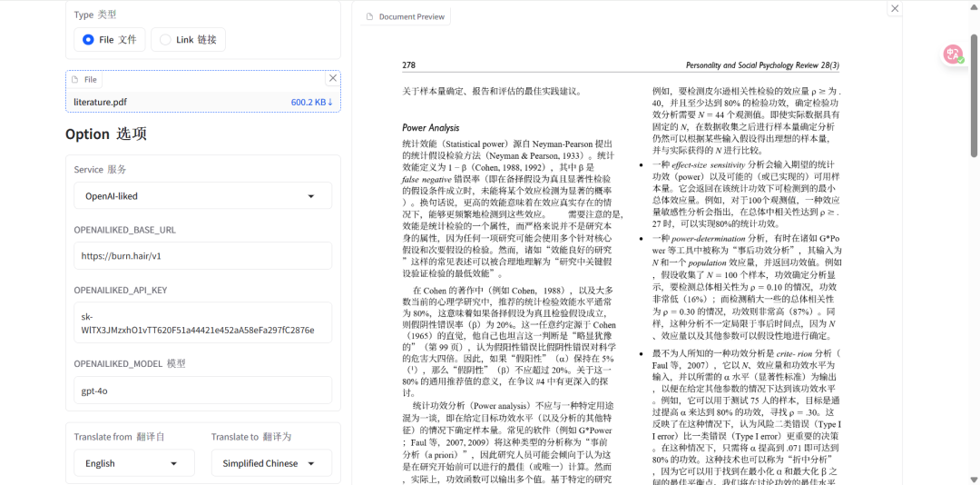Click the OPENAILIKED_BASE_URL input field
This screenshot has width=980, height=485.
[201, 256]
